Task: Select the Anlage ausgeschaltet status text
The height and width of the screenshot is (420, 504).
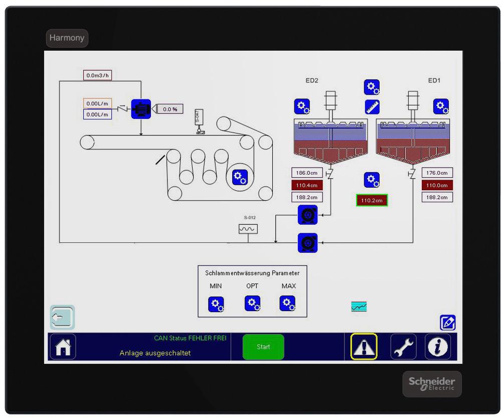Action: tap(155, 353)
